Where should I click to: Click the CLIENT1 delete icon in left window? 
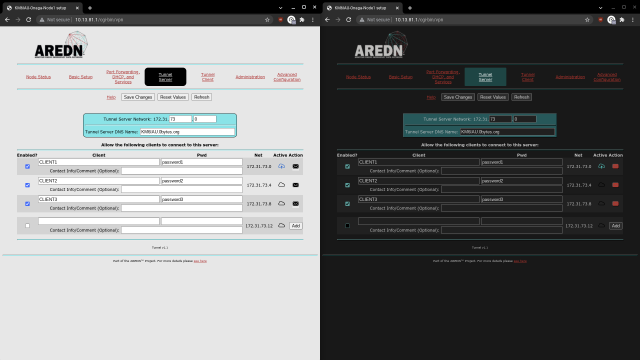(296, 167)
